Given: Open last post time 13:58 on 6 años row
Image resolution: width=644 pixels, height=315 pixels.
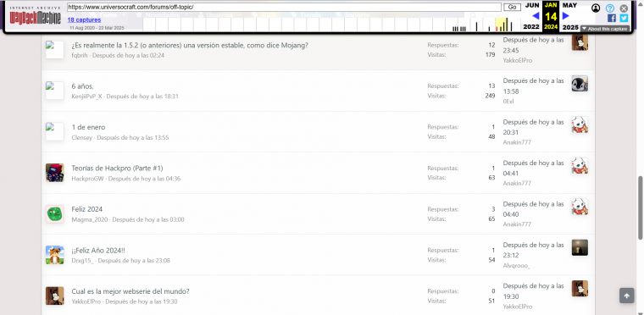Looking at the screenshot, I should pyautogui.click(x=534, y=86).
